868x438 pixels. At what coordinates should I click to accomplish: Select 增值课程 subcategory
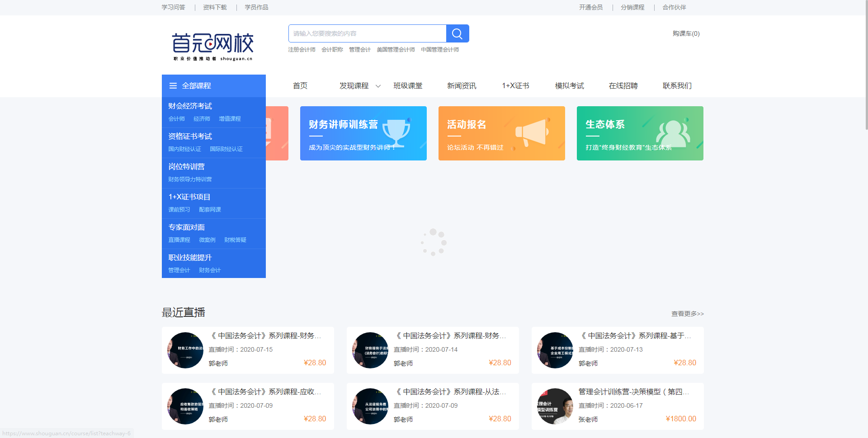click(230, 119)
